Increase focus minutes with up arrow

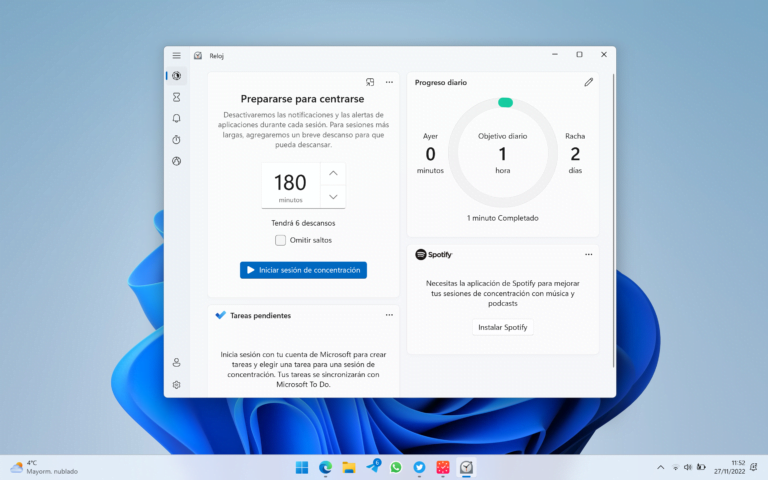[333, 173]
